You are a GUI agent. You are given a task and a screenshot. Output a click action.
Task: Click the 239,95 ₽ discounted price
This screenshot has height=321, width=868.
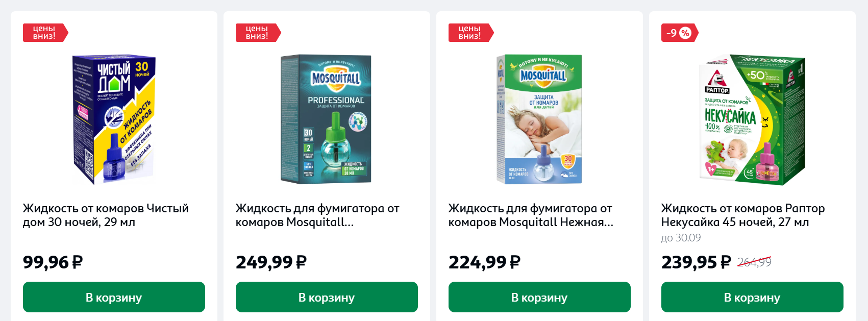[696, 262]
